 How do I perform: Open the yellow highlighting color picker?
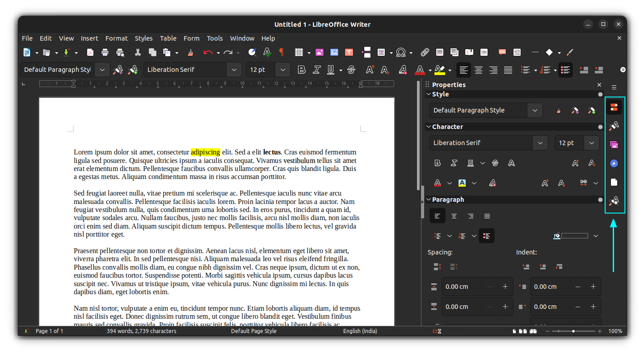point(474,183)
